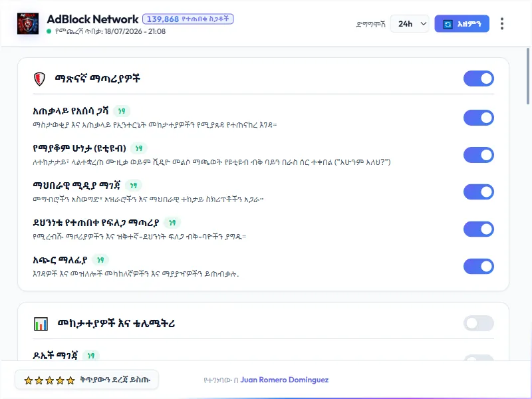532x399 pixels.
Task: Enable the መከታተያዎች እና ቴሌሜትሪ section switch
Action: tap(478, 323)
